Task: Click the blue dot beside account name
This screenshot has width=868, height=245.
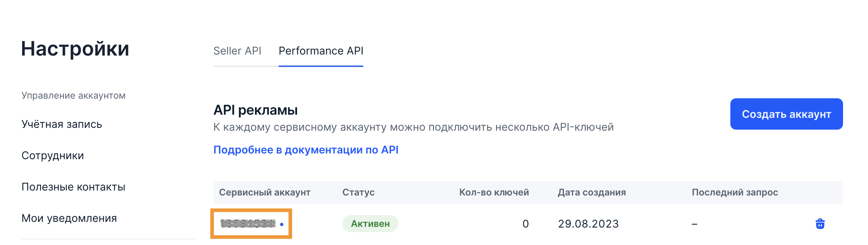Action: [x=282, y=224]
